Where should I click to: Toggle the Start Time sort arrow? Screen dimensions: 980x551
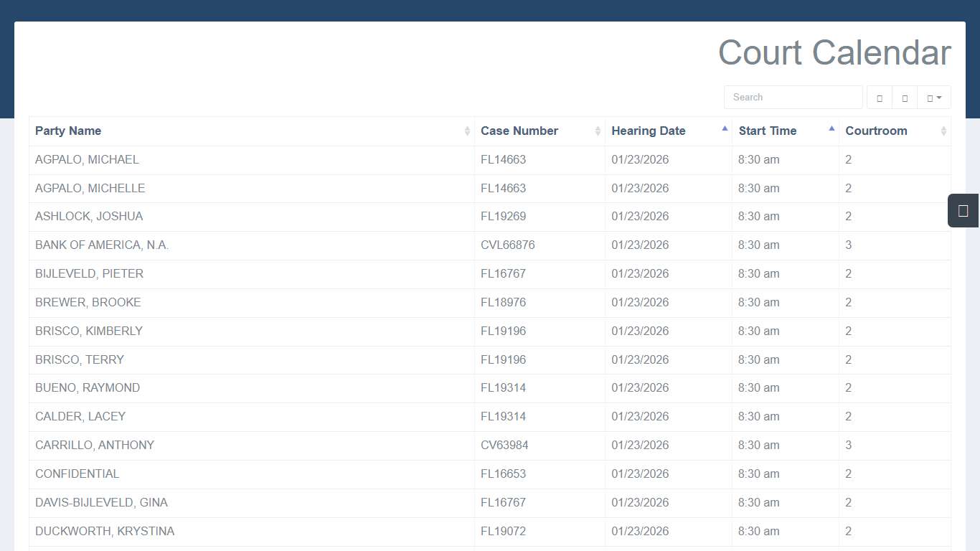(x=831, y=129)
